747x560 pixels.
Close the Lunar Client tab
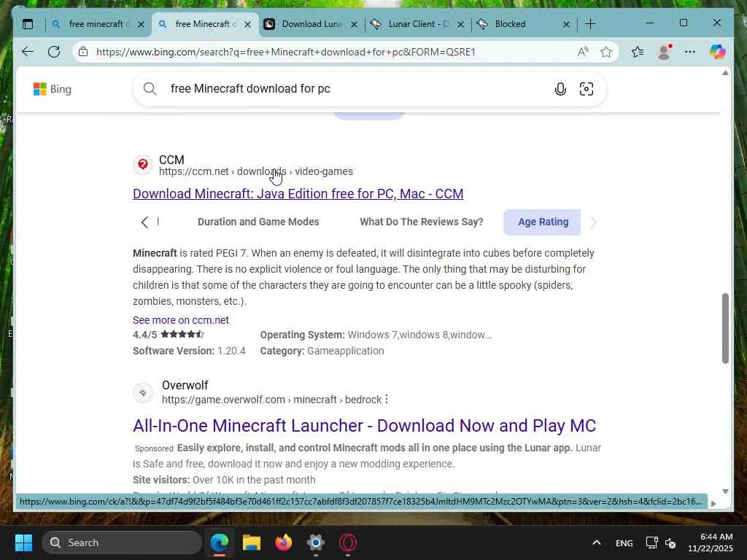pyautogui.click(x=460, y=24)
